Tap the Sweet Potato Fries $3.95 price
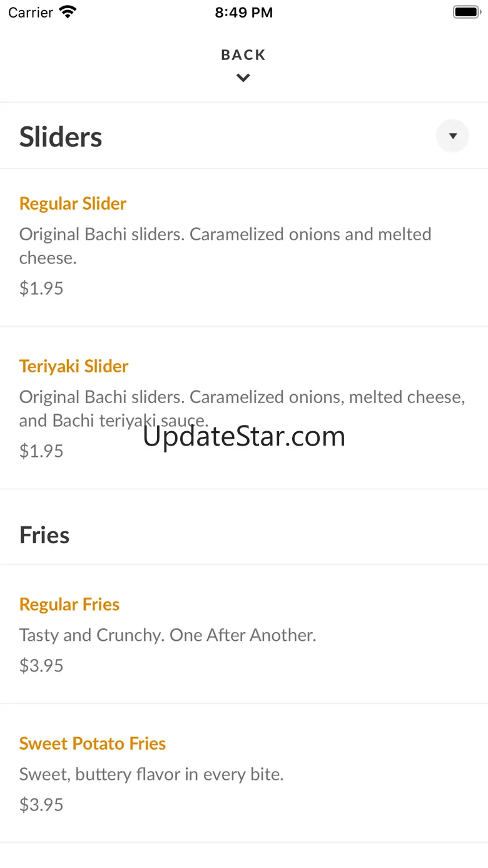This screenshot has height=868, width=488. (41, 804)
